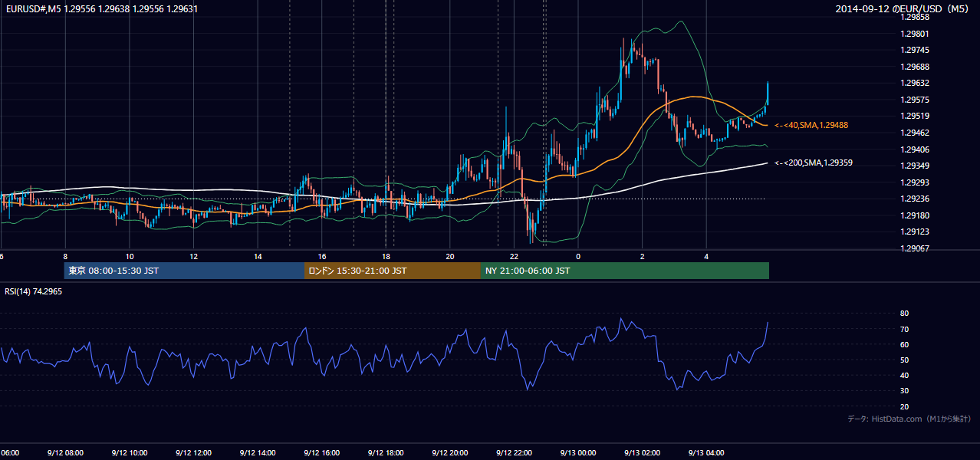Click hour label 20 under the price chart
Image resolution: width=980 pixels, height=460 pixels.
coord(450,256)
